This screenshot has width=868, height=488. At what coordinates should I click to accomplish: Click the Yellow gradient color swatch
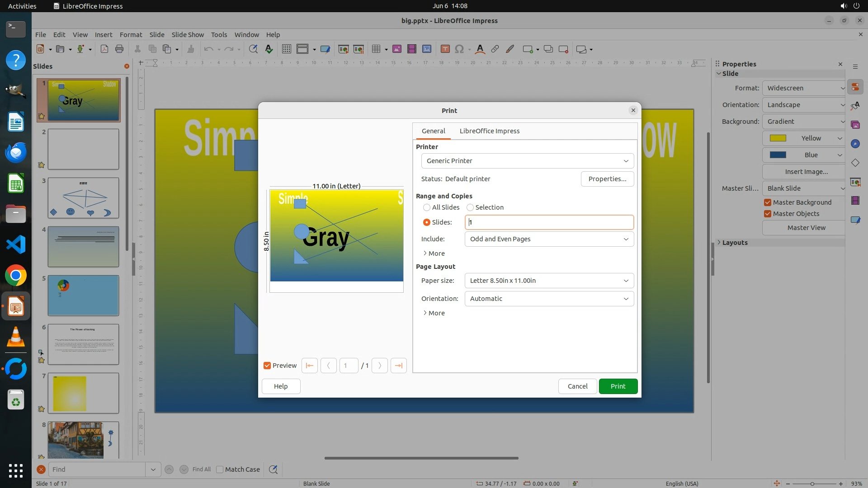pos(778,138)
